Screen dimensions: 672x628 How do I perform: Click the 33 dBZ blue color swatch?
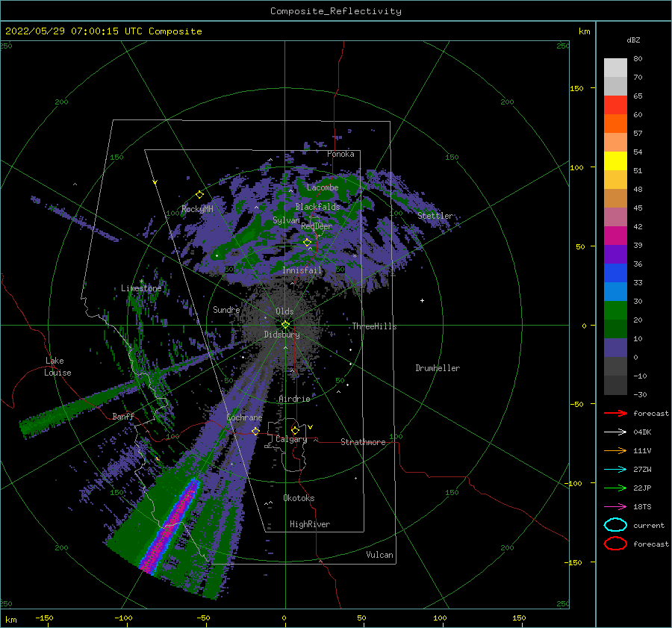coord(615,292)
